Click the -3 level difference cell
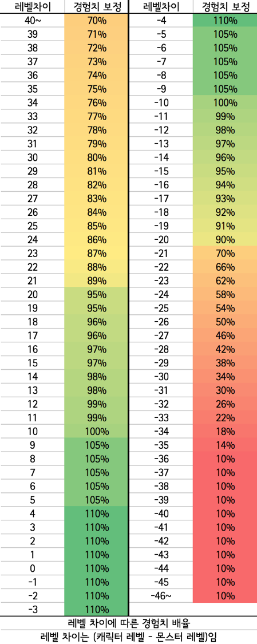Viewport: 257px width, 644px height. pyautogui.click(x=33, y=609)
